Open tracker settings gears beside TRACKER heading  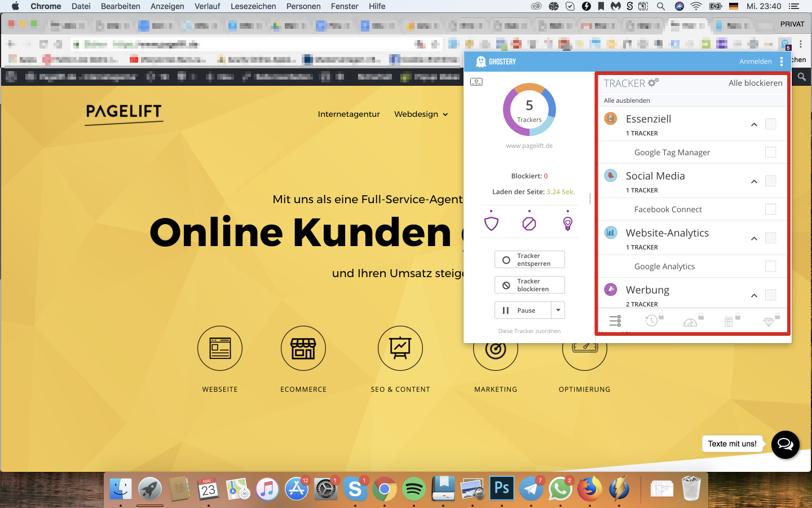pos(654,82)
